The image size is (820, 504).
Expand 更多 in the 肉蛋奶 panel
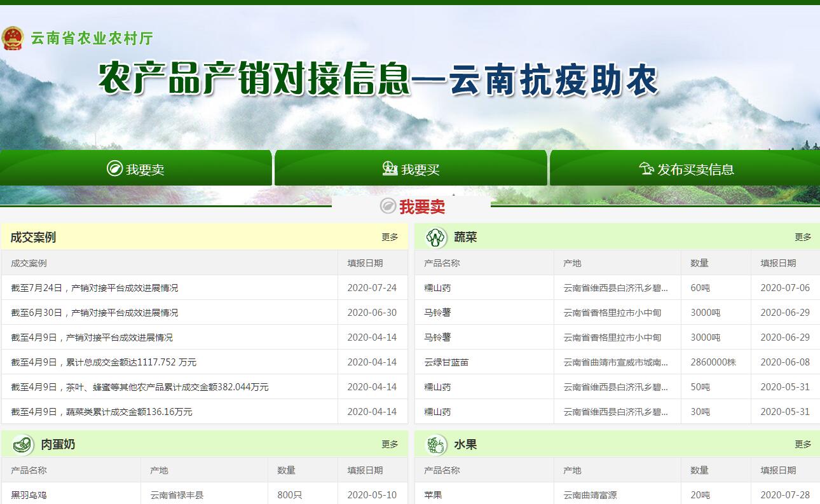pyautogui.click(x=390, y=444)
